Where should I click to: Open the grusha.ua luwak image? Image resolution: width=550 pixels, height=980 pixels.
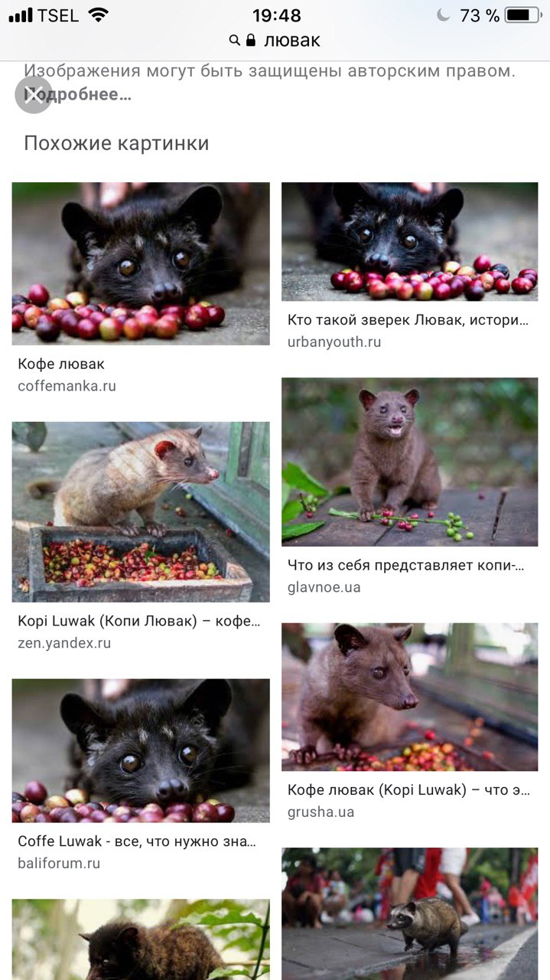[x=409, y=697]
